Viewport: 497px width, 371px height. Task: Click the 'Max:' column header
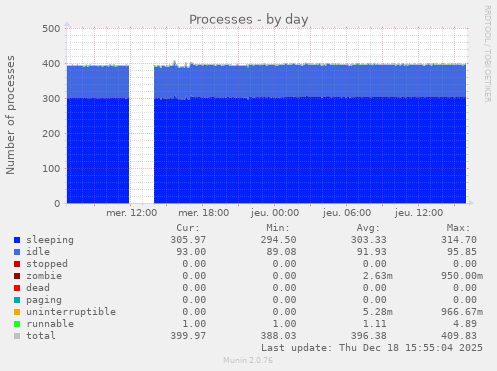[458, 228]
